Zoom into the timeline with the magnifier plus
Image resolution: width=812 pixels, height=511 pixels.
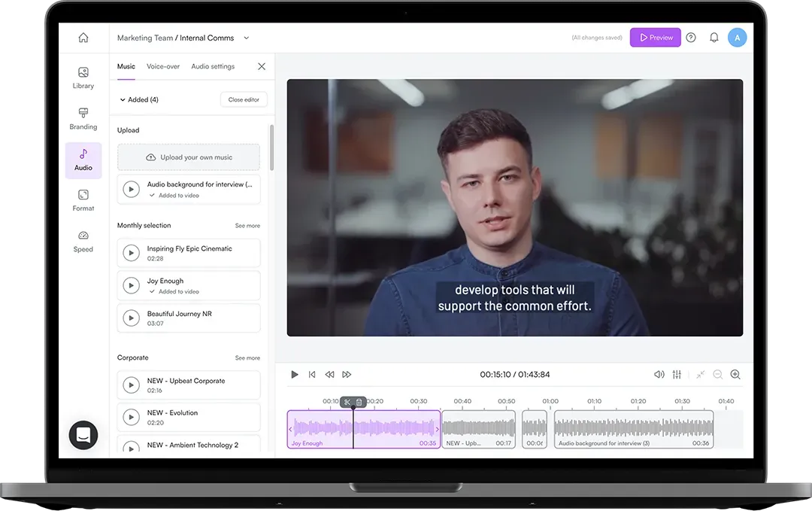coord(735,374)
